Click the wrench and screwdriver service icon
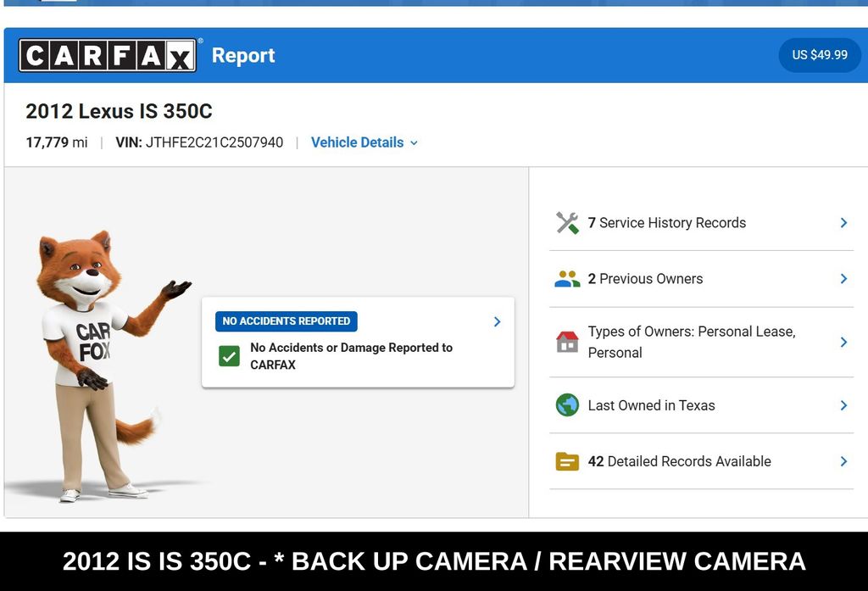868x591 pixels. pos(567,223)
